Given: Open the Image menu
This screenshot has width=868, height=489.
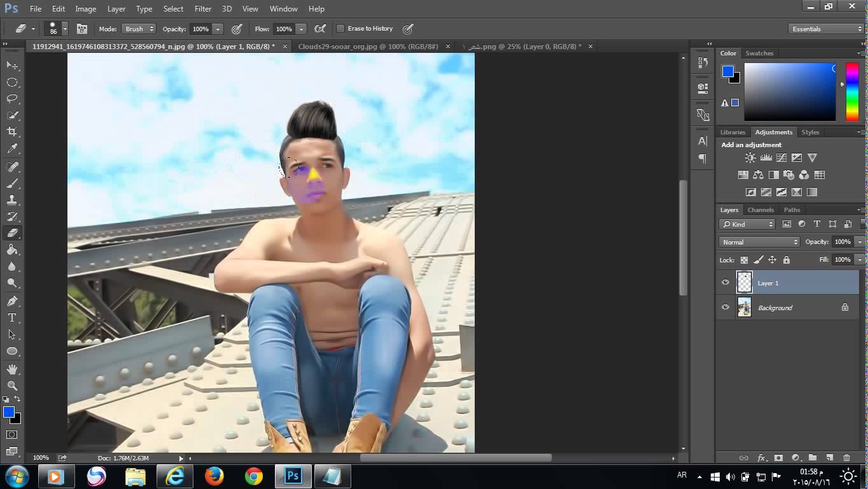Looking at the screenshot, I should (x=86, y=9).
